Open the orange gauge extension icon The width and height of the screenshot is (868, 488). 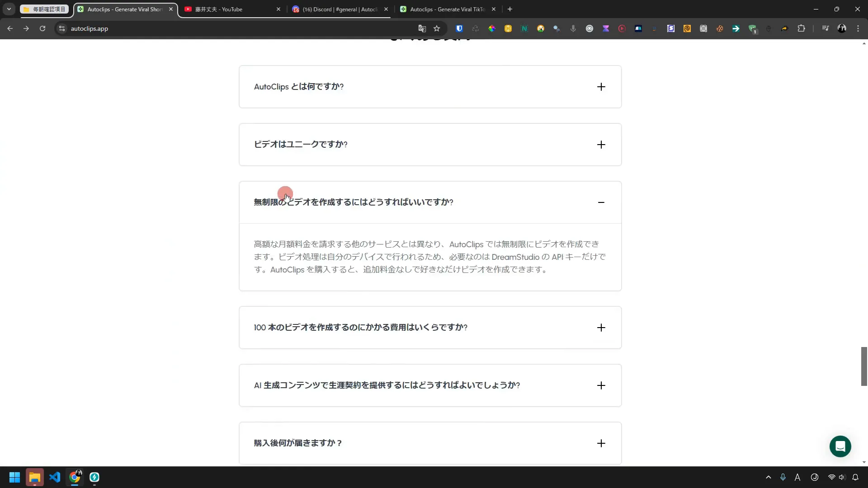[x=541, y=28]
